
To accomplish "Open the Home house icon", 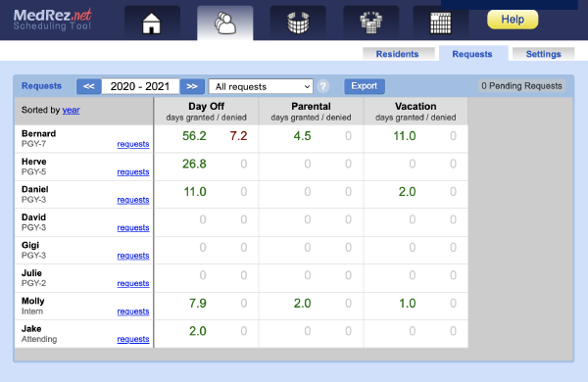I will (x=152, y=24).
